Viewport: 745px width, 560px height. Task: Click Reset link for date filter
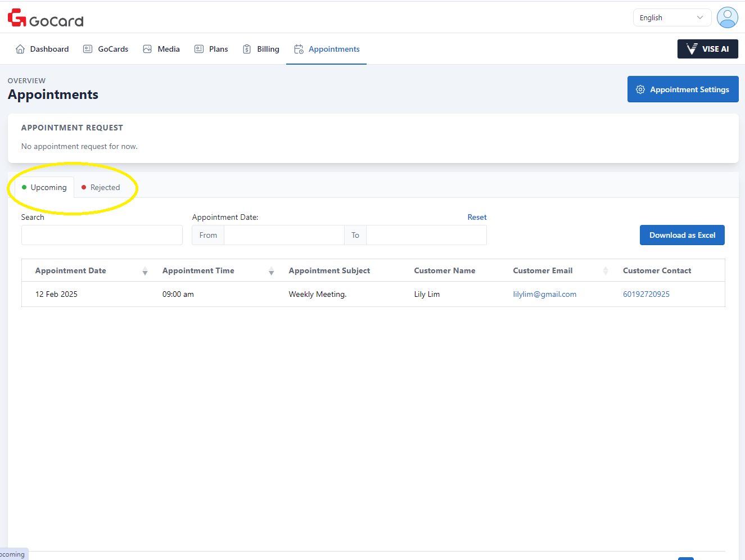[x=477, y=217]
